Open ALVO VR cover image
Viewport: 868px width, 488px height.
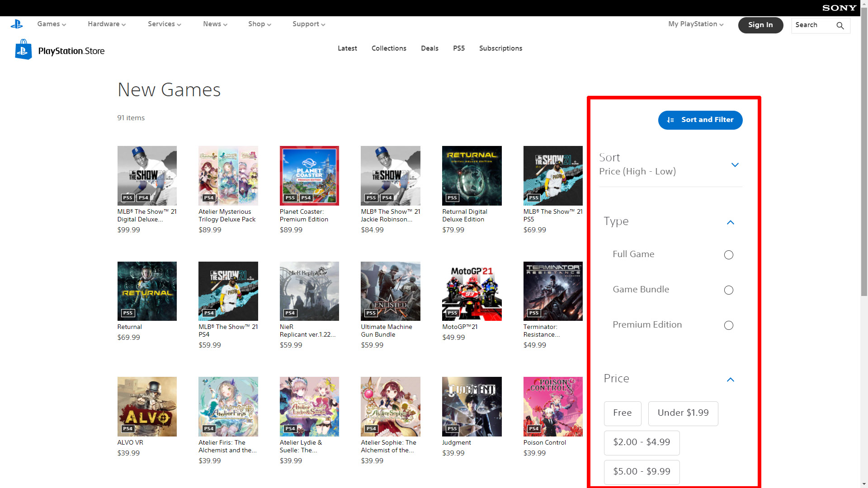(x=147, y=407)
